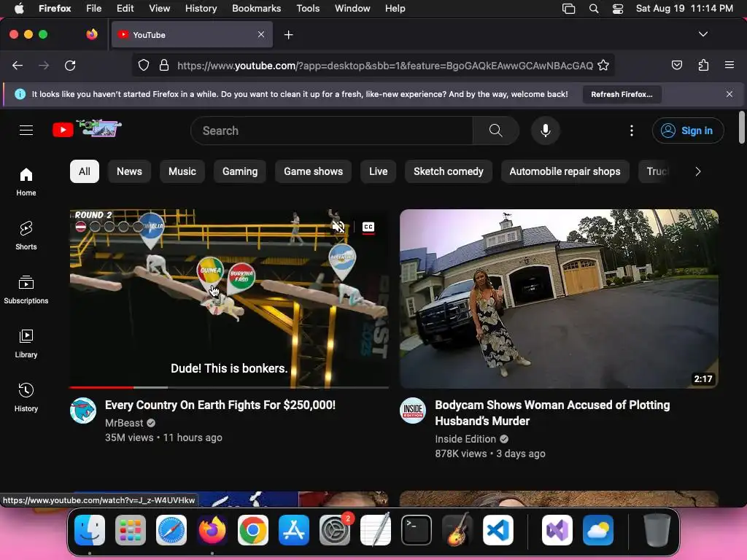Open YouTube settings three-dot menu
The image size is (747, 560).
632,131
